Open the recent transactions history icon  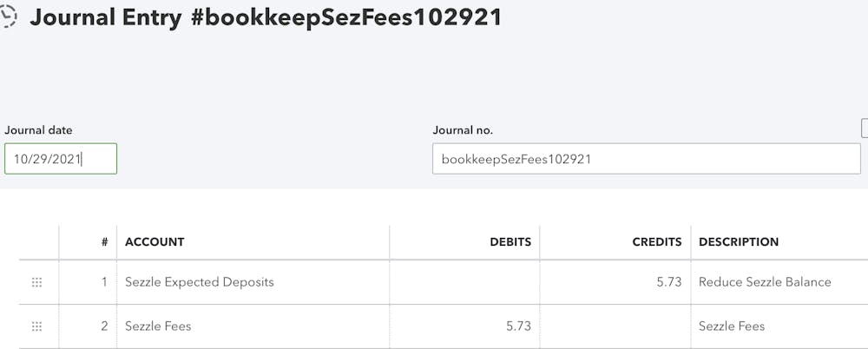click(x=9, y=16)
